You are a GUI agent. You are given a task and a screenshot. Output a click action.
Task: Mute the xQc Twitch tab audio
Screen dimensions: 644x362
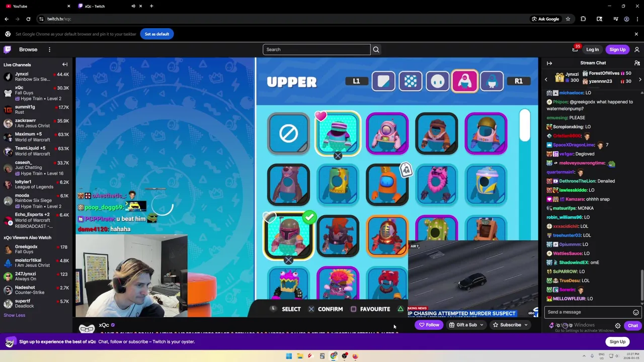pos(133,6)
